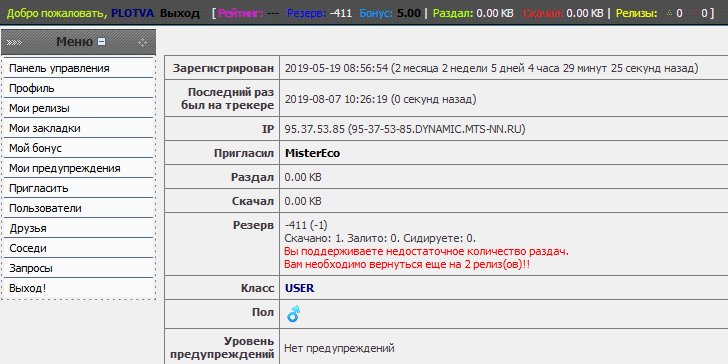Click the Пригласил row label
The width and height of the screenshot is (728, 364).
[x=244, y=153]
